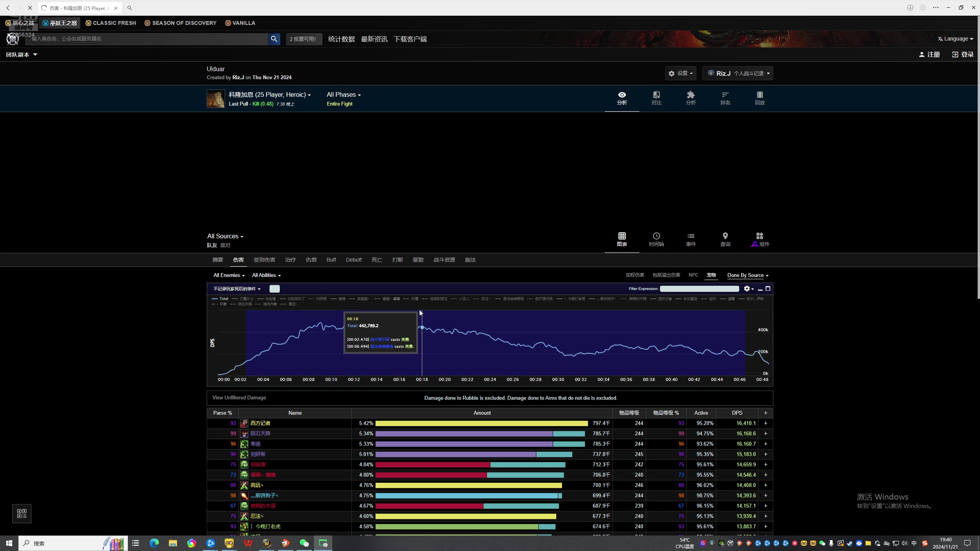The image size is (980, 551).
Task: Toggle the 包括溢出伤害 overkill option
Action: click(x=666, y=275)
